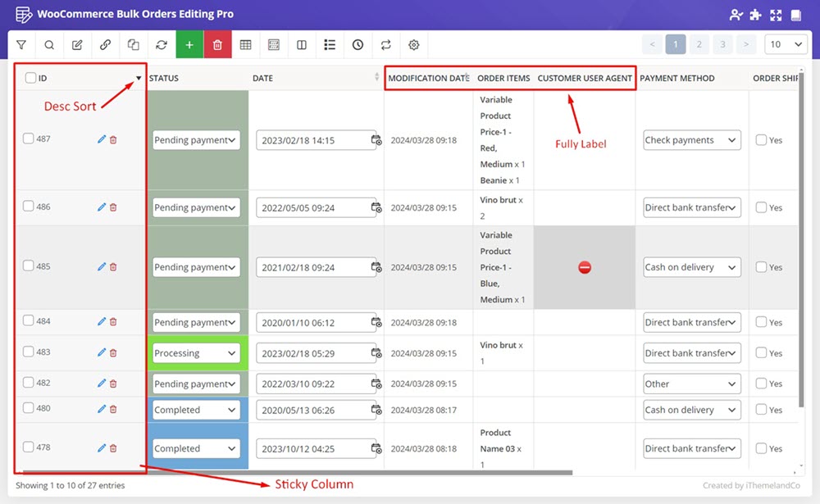This screenshot has width=820, height=504.
Task: Open the 10 per-page dropdown
Action: (x=786, y=44)
